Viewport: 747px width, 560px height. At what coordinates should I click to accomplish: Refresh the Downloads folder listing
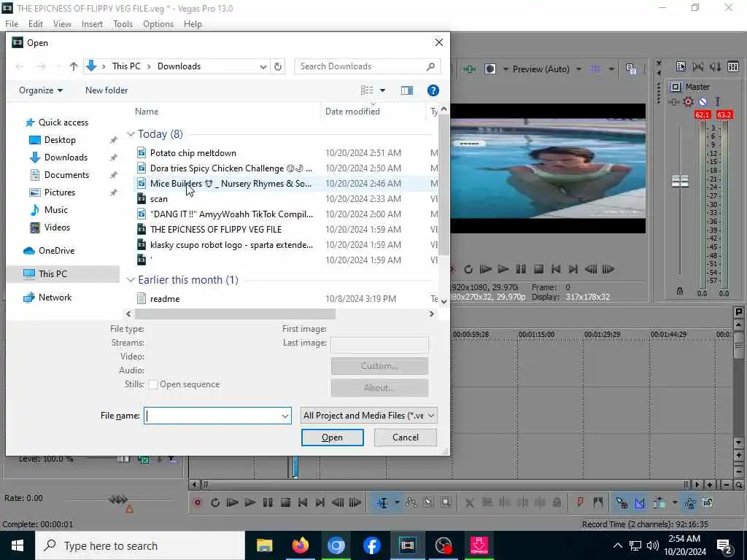(278, 66)
